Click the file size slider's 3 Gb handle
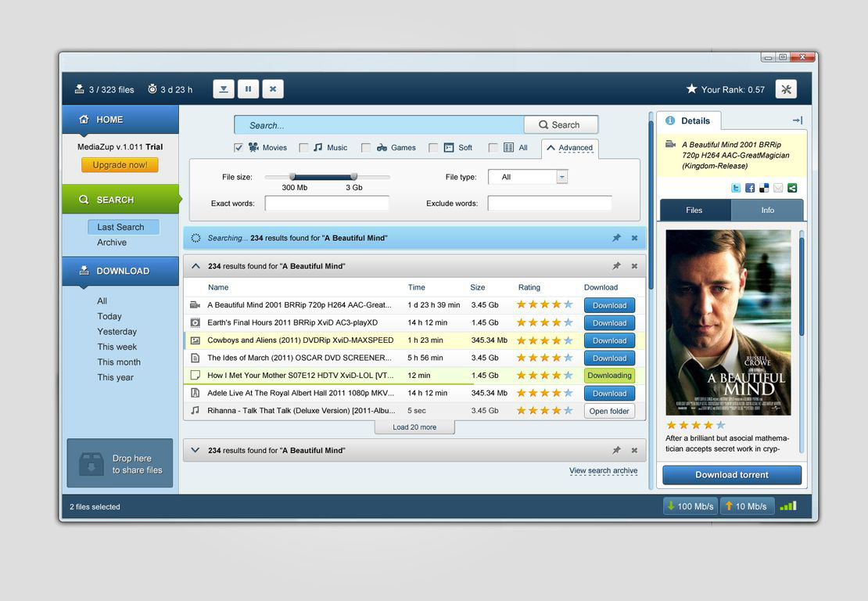868x601 pixels. [x=353, y=177]
